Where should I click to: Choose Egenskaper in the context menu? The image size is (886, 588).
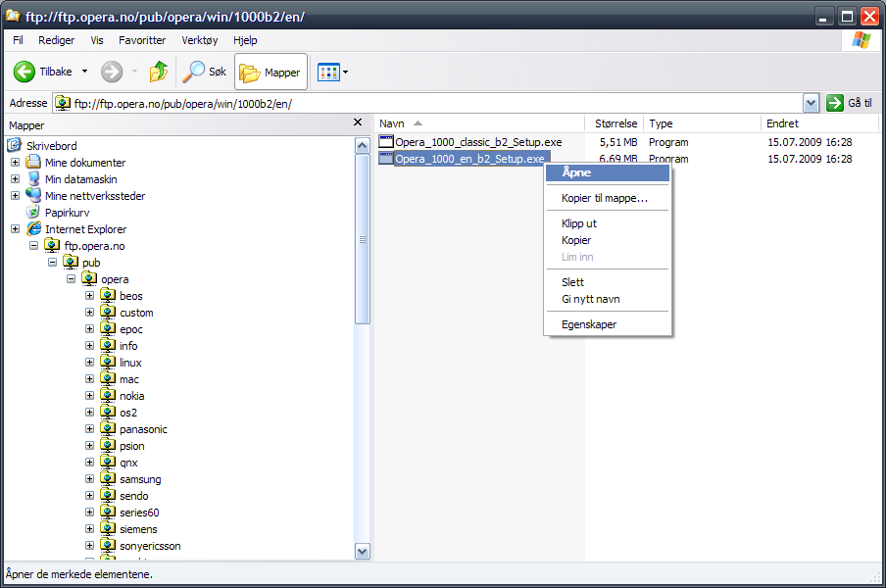(x=608, y=324)
